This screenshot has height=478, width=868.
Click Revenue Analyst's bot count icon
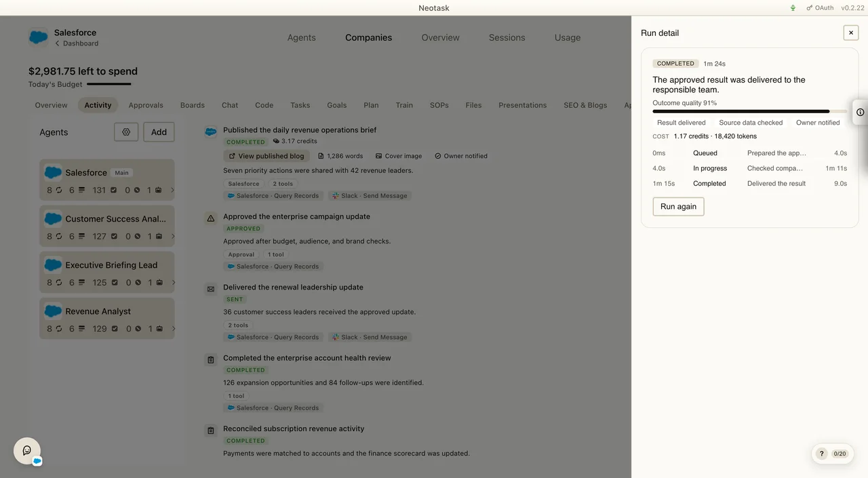tap(159, 329)
